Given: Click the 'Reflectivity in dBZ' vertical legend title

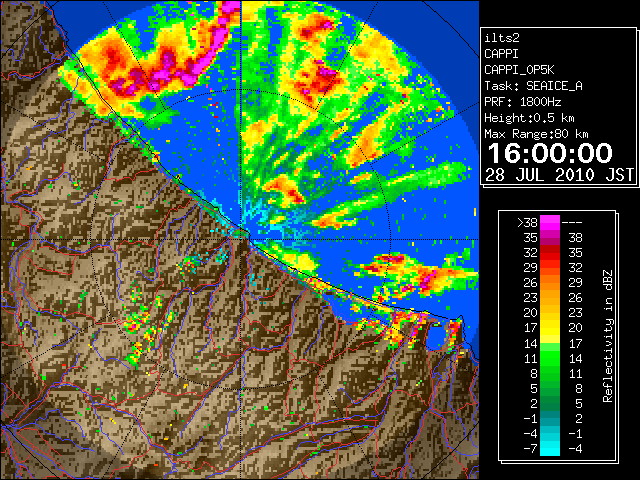Looking at the screenshot, I should [x=608, y=336].
